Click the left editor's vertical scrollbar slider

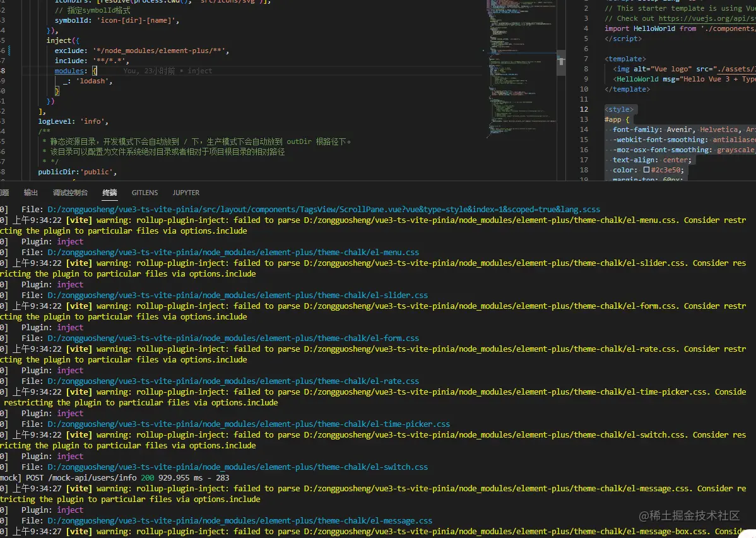pos(561,63)
